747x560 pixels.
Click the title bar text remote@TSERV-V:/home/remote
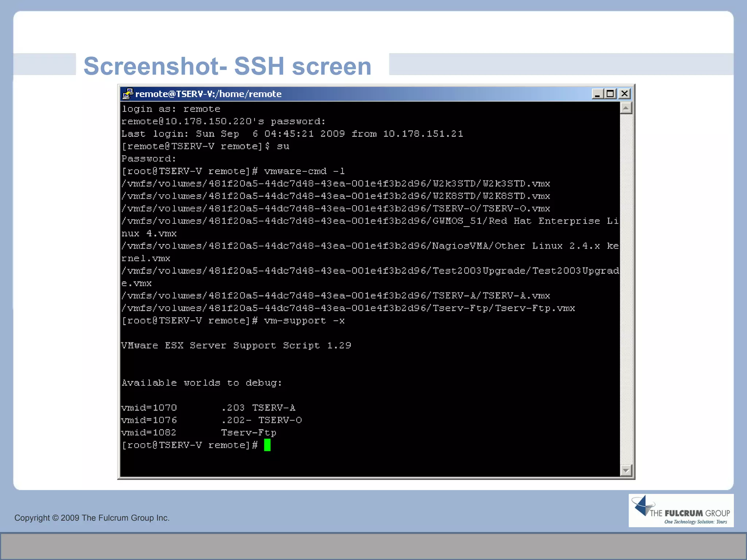point(208,94)
